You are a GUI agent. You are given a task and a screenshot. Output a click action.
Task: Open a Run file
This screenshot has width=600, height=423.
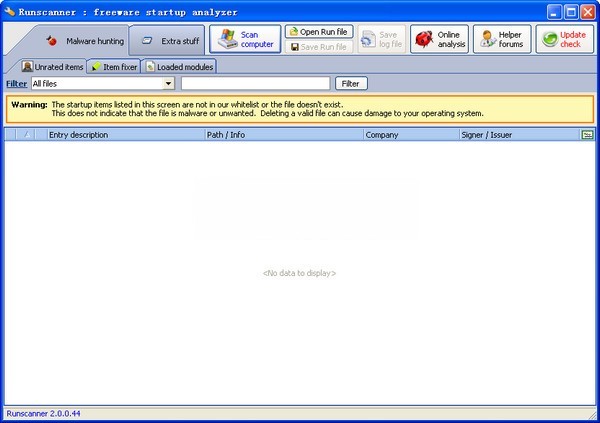click(318, 31)
